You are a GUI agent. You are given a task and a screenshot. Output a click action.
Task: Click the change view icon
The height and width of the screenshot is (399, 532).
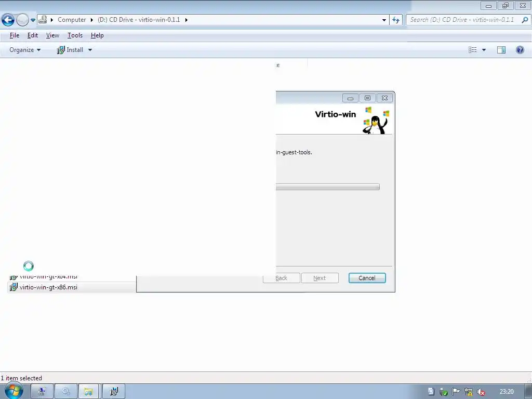(473, 50)
